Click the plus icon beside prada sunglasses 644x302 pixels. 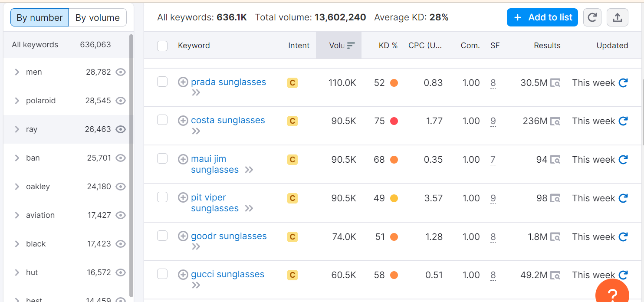(183, 82)
